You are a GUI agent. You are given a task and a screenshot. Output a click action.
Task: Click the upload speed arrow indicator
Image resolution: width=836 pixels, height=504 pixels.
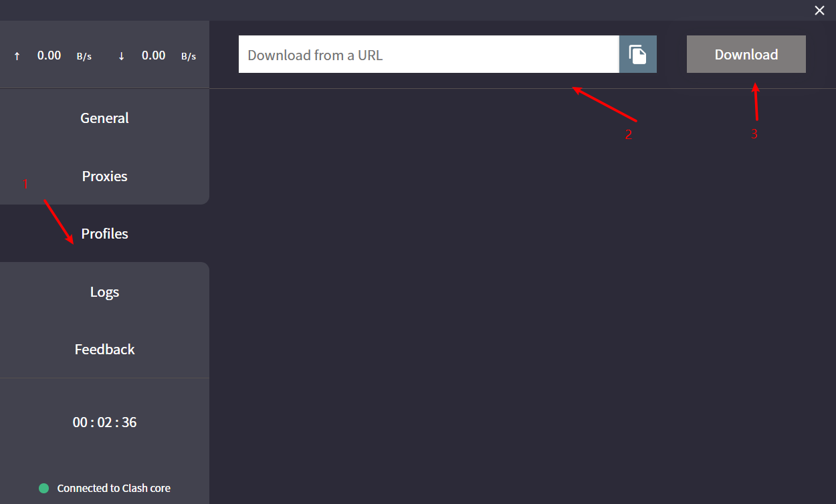click(17, 56)
